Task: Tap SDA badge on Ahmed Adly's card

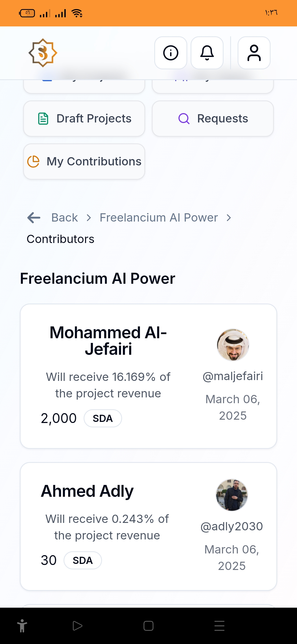Action: pos(82,560)
